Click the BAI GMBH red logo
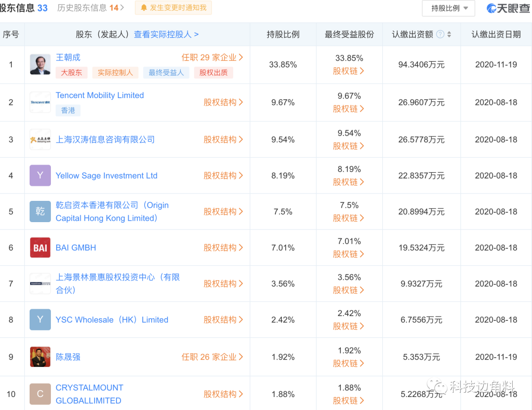The width and height of the screenshot is (532, 410). click(x=40, y=248)
